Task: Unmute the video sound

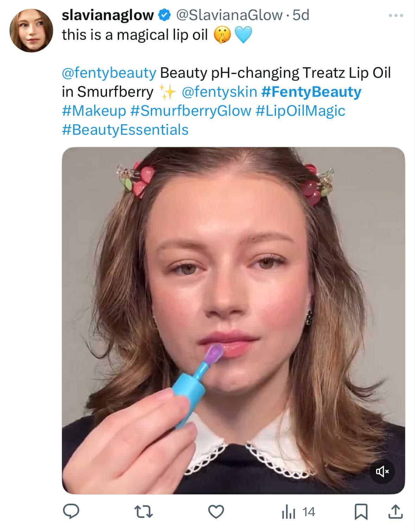Action: (382, 471)
